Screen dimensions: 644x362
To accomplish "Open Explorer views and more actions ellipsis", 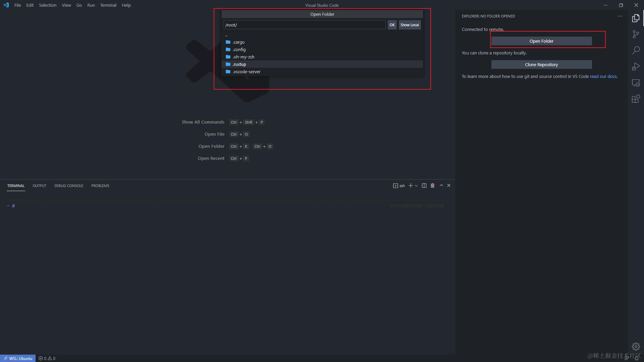I will coord(620,16).
